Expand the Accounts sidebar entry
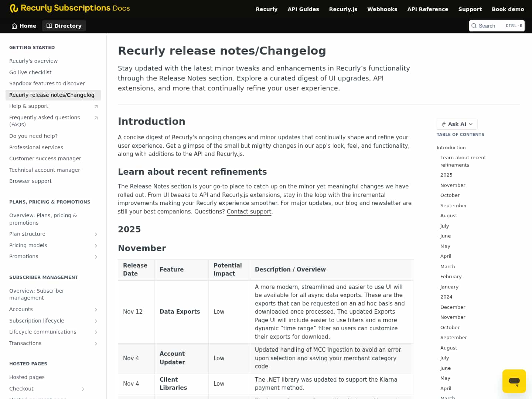532x399 pixels. (96, 310)
